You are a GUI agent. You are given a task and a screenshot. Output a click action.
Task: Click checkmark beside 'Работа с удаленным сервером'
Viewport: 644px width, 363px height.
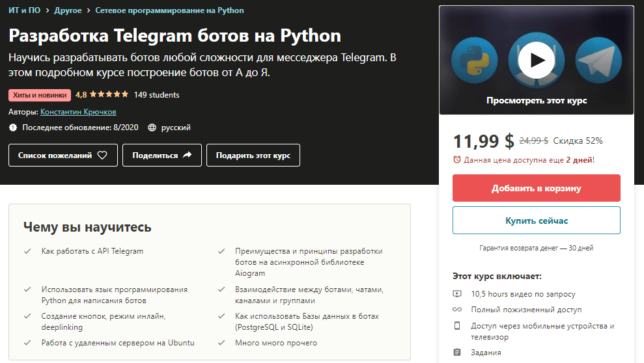point(27,342)
